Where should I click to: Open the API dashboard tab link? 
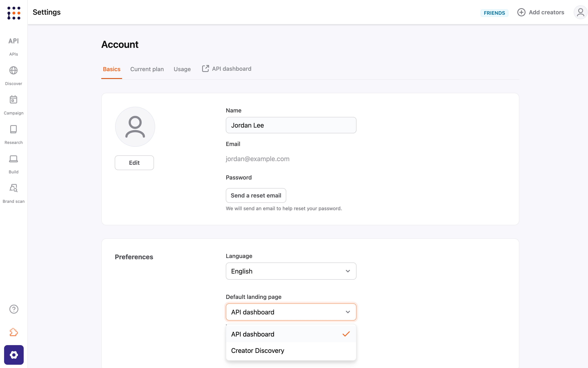point(227,69)
